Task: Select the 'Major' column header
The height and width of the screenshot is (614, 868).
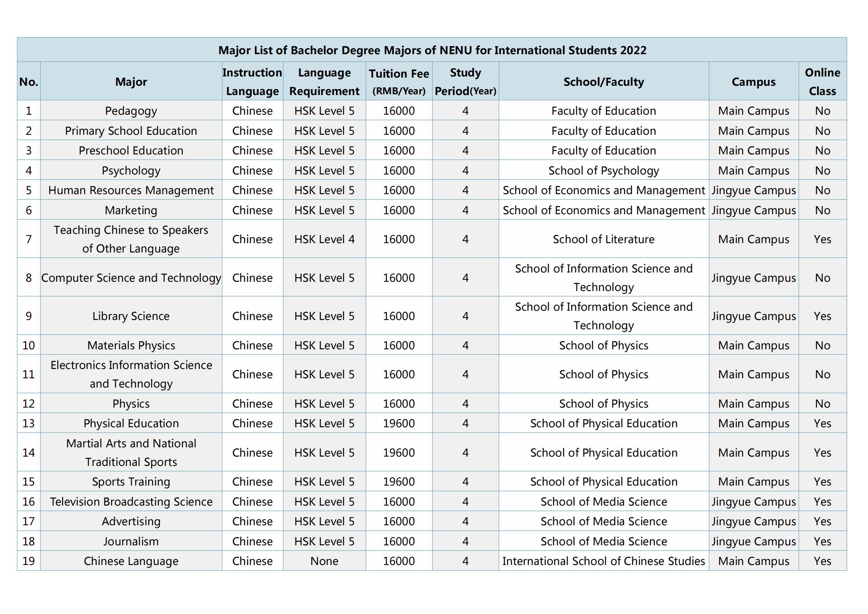Action: [131, 82]
